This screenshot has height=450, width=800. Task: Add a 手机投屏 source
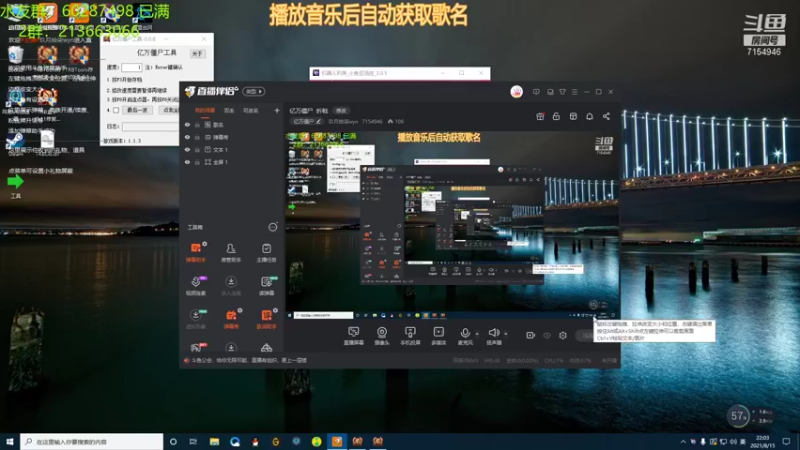410,336
